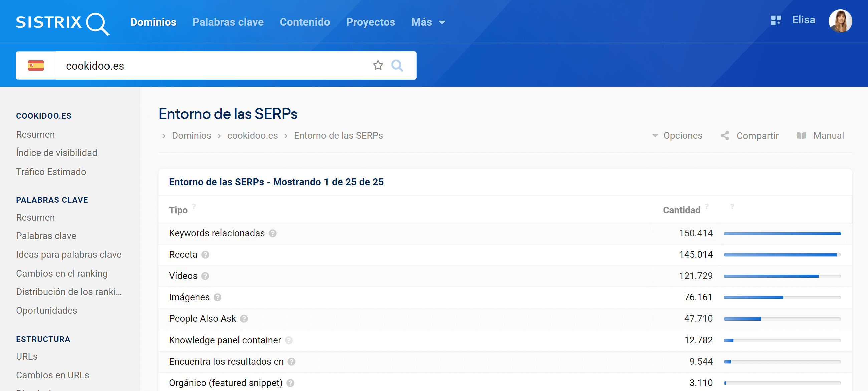Click the share icon next to Compartir
The image size is (868, 391).
725,136
